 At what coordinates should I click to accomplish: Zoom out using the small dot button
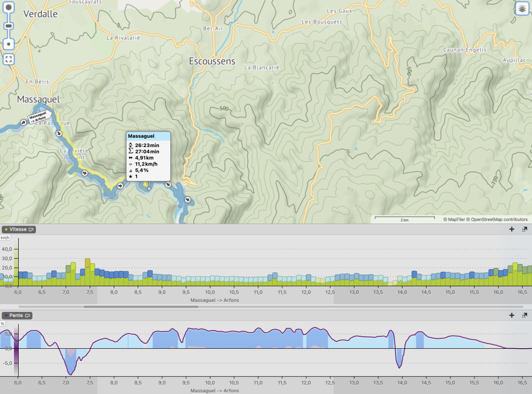click(x=9, y=44)
